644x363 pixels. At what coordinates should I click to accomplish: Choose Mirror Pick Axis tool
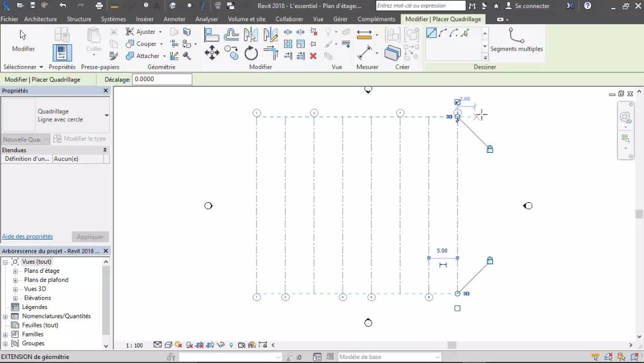(x=250, y=34)
